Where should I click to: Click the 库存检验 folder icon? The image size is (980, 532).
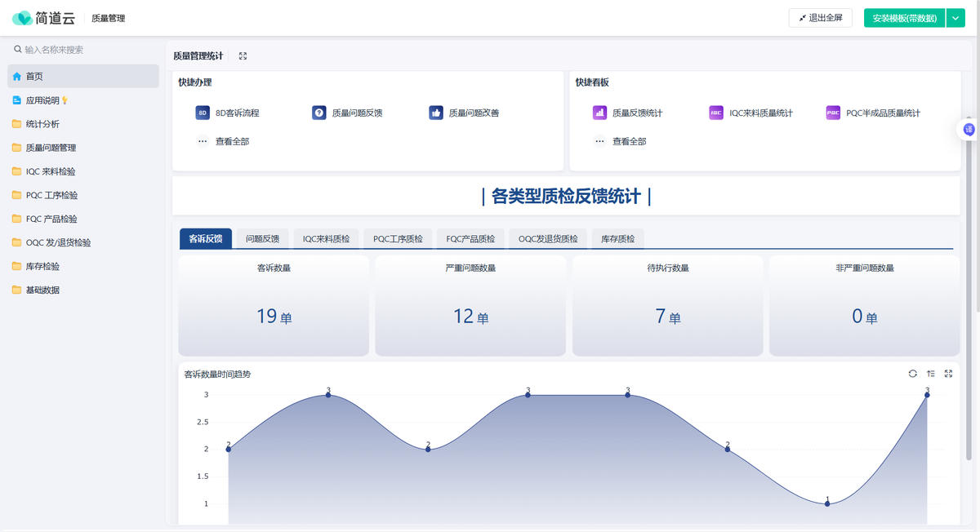coord(17,266)
